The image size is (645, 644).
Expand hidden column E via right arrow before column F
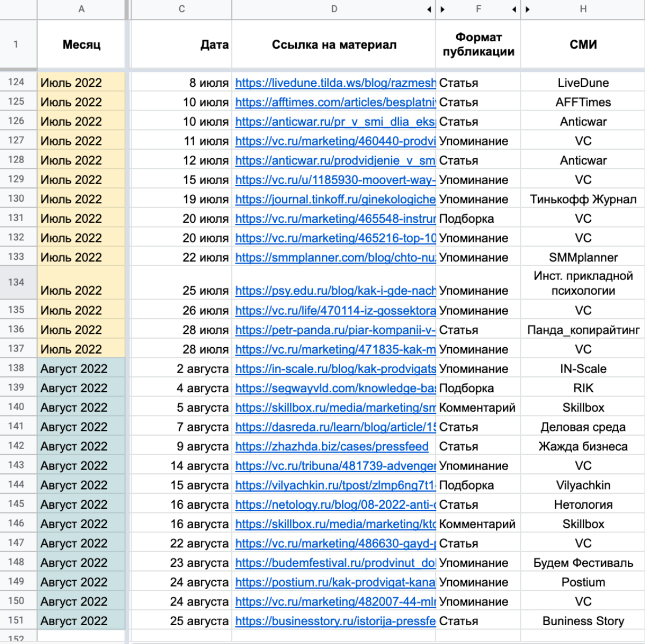443,9
